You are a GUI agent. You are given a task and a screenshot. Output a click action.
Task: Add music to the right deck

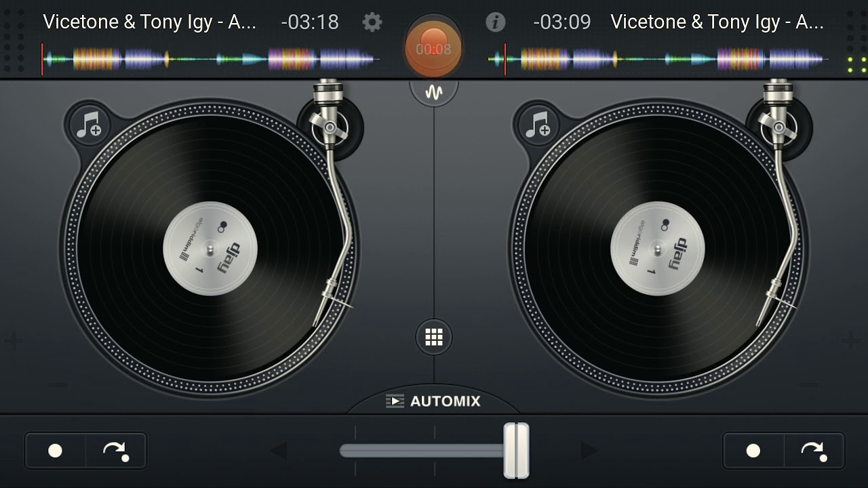coord(538,125)
